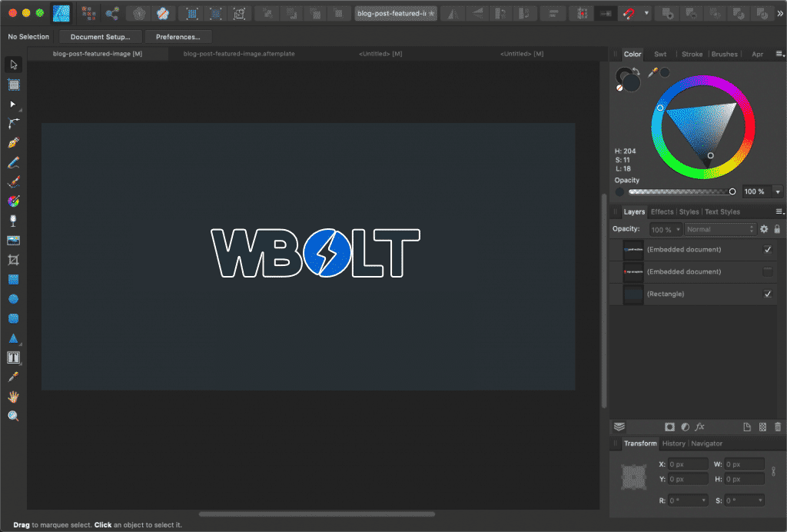Select the Zoom magnifier tool
Image resolution: width=787 pixels, height=532 pixels.
[x=13, y=416]
